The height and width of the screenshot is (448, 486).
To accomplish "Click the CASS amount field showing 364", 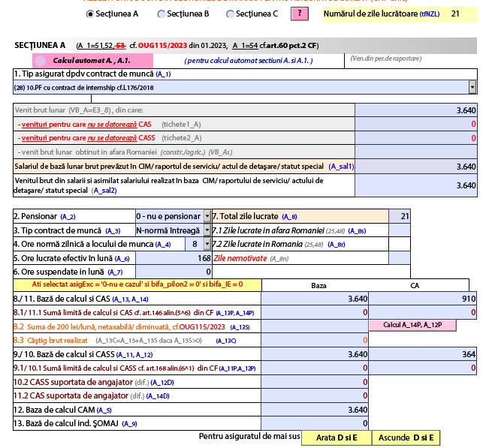I will pyautogui.click(x=422, y=354).
